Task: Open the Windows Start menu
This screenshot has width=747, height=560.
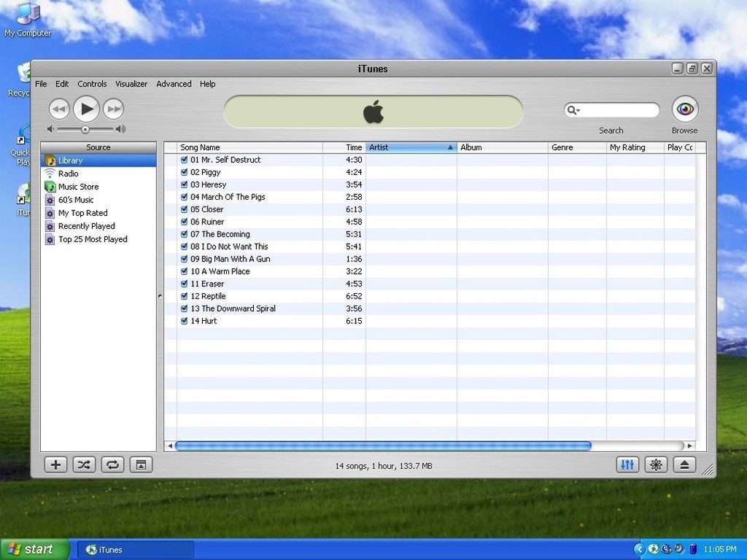Action: [34, 549]
